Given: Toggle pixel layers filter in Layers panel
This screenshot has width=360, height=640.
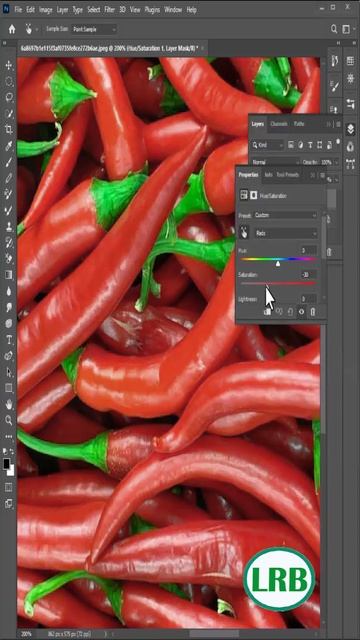Looking at the screenshot, I should tap(291, 145).
